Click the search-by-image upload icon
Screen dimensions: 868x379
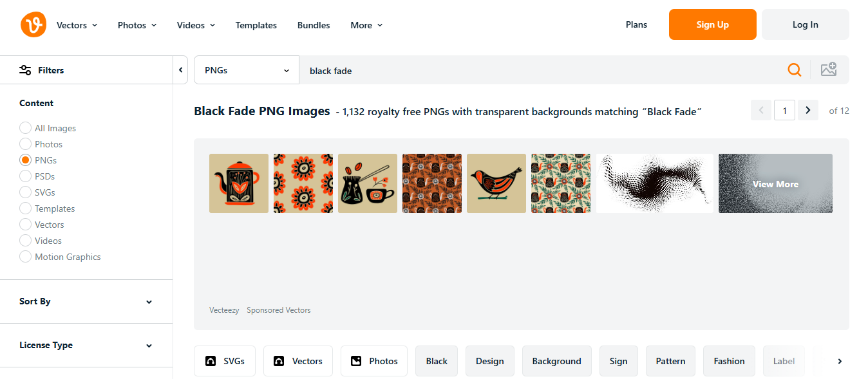coord(829,70)
